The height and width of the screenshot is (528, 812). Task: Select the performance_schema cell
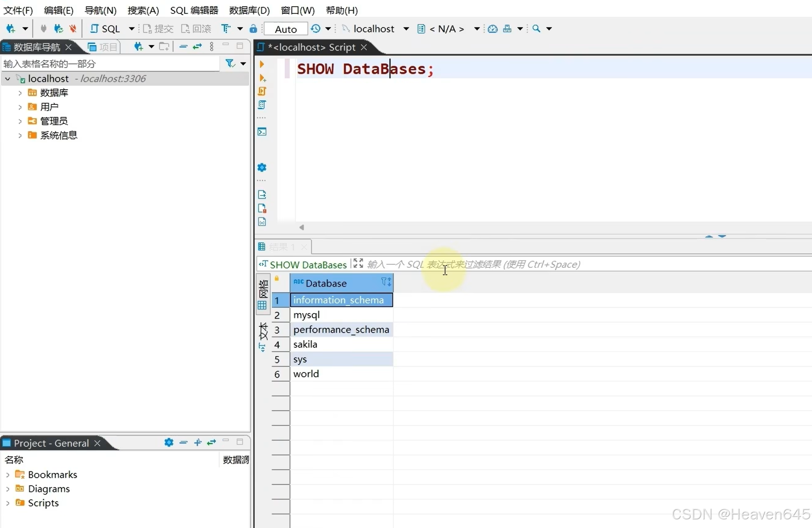coord(341,330)
